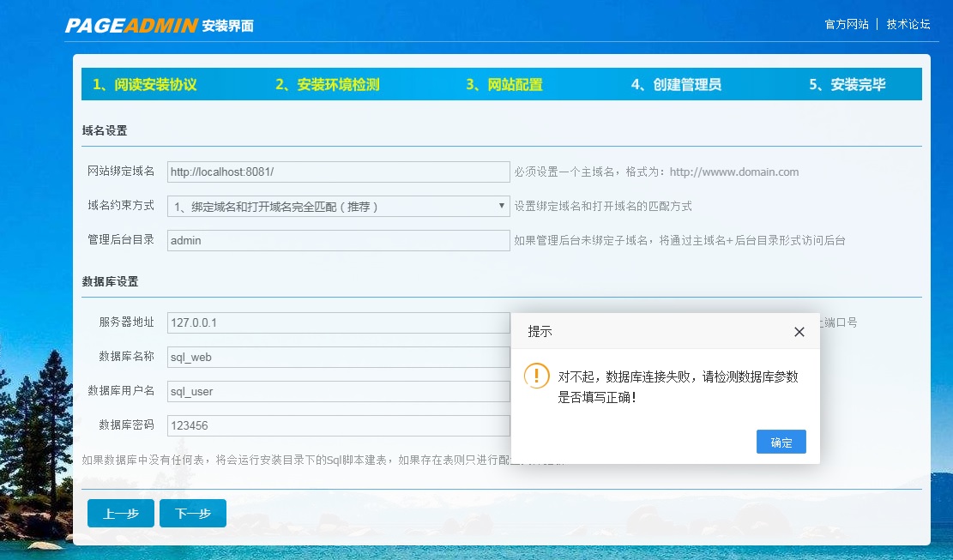Click the 管理后台目录 input field

338,240
